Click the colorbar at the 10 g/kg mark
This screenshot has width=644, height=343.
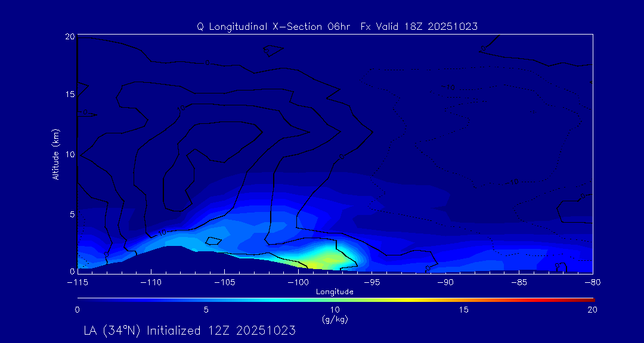tap(335, 299)
